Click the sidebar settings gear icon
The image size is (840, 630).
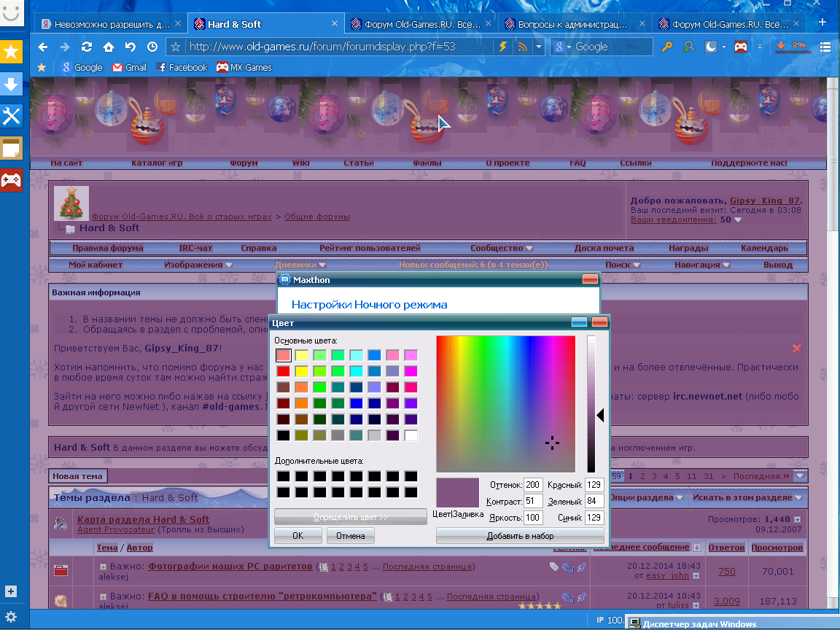tap(11, 617)
